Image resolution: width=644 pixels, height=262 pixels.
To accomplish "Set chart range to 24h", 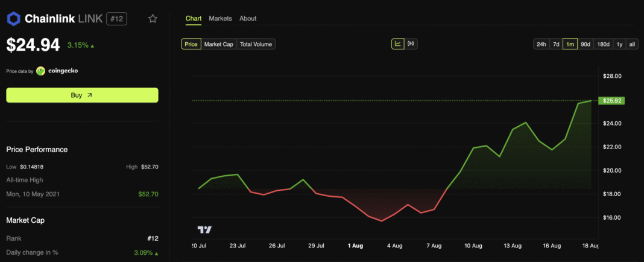I will click(x=541, y=44).
